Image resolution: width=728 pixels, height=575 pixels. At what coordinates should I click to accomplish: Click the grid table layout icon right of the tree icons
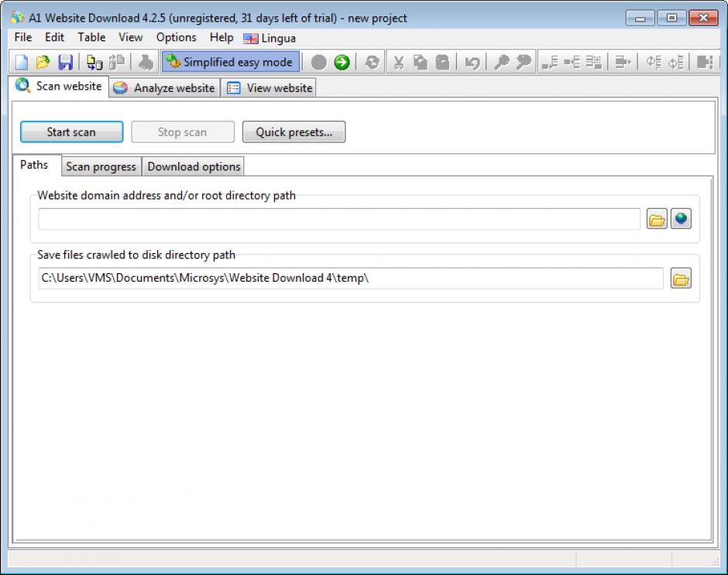[x=593, y=62]
